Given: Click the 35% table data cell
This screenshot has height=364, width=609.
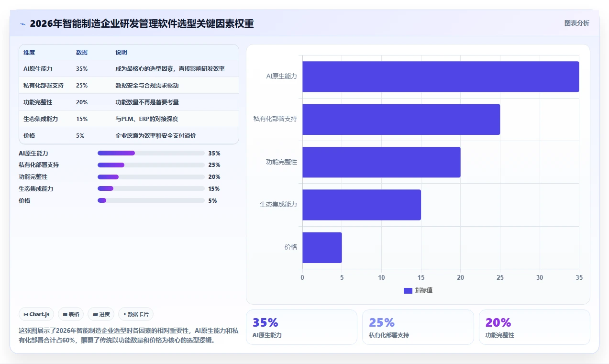Looking at the screenshot, I should point(82,69).
